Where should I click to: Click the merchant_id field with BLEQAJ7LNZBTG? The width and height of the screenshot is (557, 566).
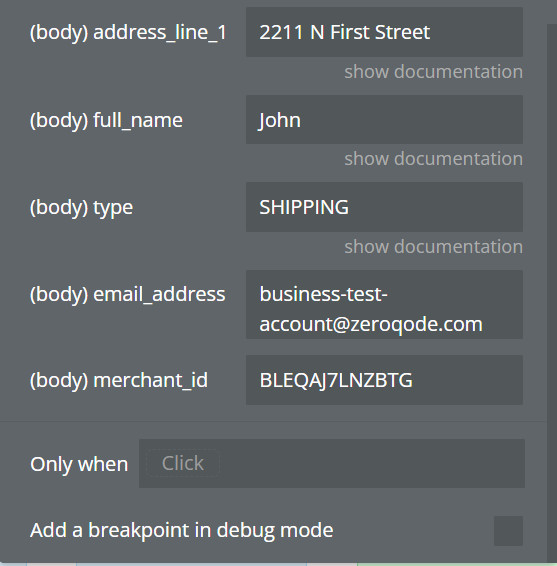(x=384, y=380)
